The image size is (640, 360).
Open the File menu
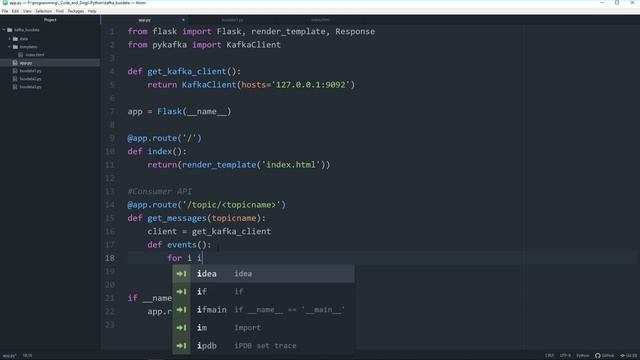click(x=5, y=11)
